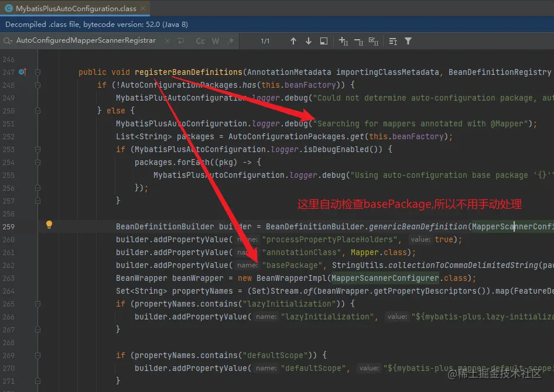Screen dimensions: 554x392
Task: Go to previous occurrence arrow
Action: tap(293, 41)
